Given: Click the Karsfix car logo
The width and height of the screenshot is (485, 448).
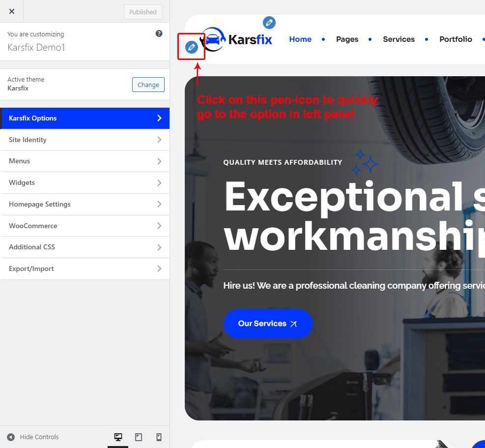Looking at the screenshot, I should tap(237, 39).
